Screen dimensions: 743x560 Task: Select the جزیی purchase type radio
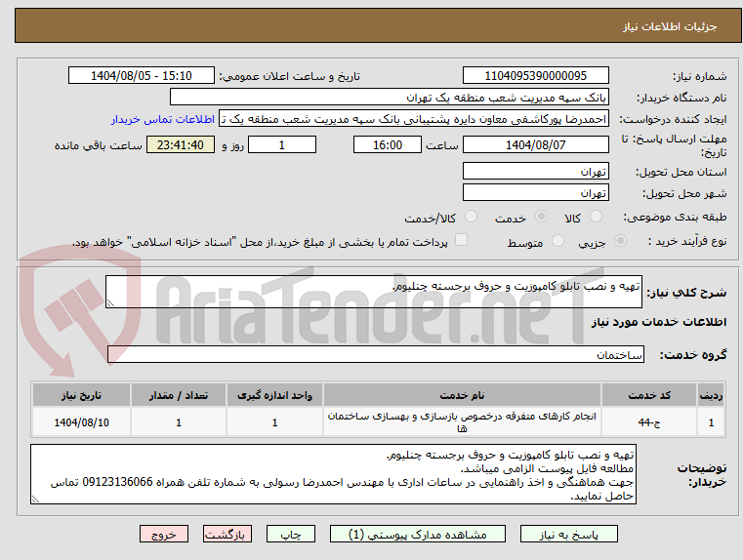pyautogui.click(x=620, y=240)
